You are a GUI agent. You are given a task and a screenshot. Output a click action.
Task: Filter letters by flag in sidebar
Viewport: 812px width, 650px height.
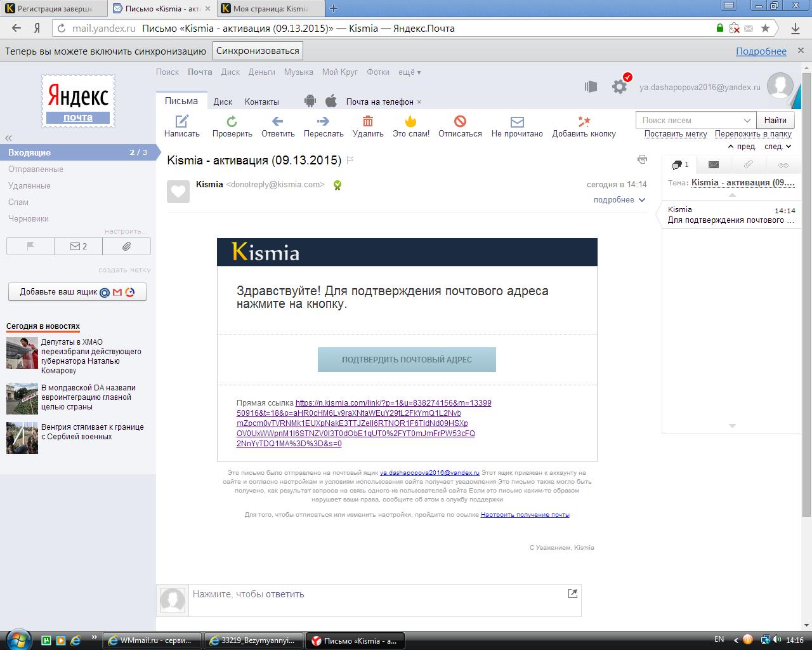(x=30, y=246)
